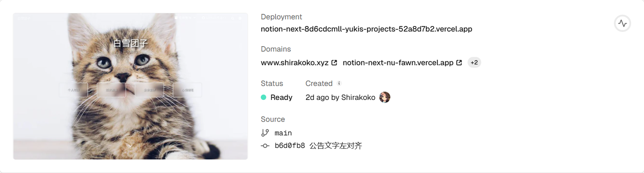Click external-link icon beside www.shirakoko.xyz

(x=334, y=63)
